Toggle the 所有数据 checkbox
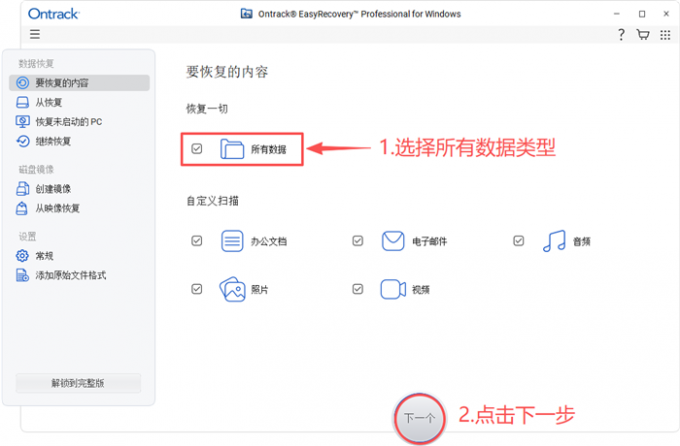This screenshot has width=680, height=446. pyautogui.click(x=197, y=149)
